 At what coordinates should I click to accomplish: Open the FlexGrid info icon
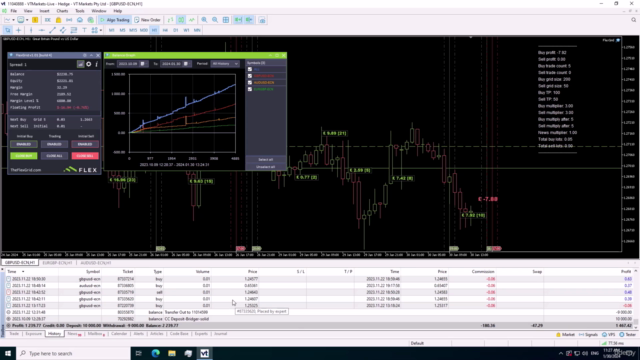pos(97,64)
